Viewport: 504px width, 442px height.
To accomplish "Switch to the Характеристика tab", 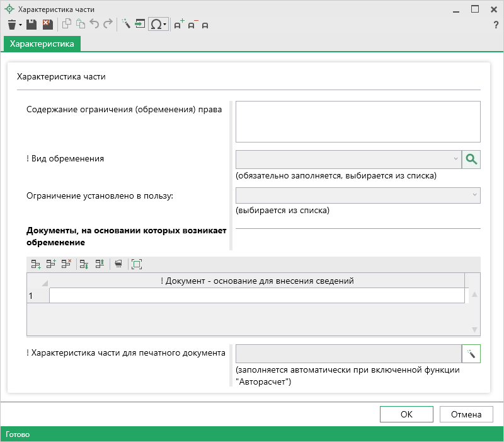I will point(42,44).
